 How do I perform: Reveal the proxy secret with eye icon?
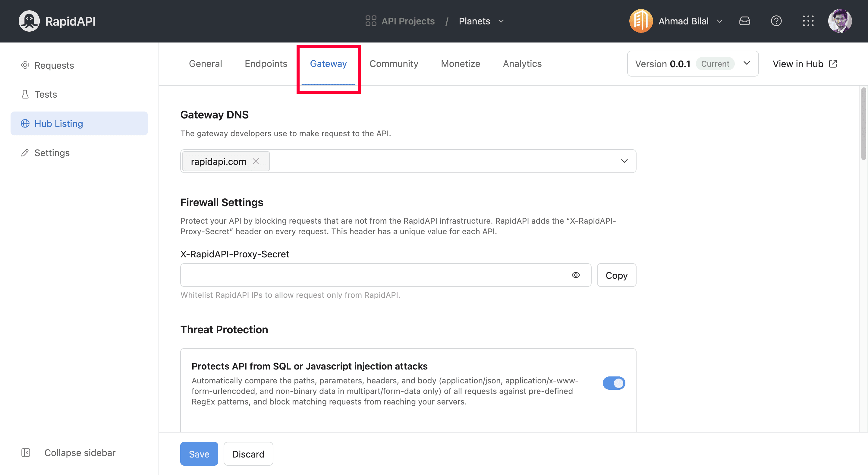point(576,275)
